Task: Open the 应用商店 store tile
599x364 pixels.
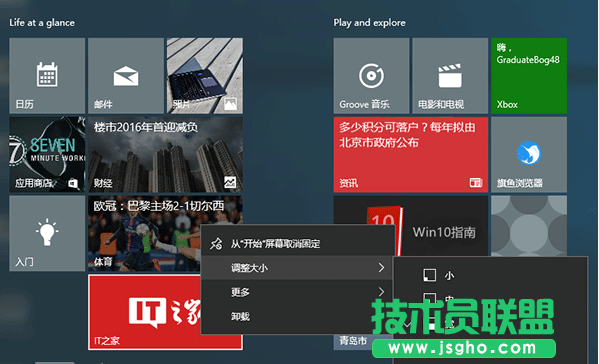Action: click(x=47, y=154)
